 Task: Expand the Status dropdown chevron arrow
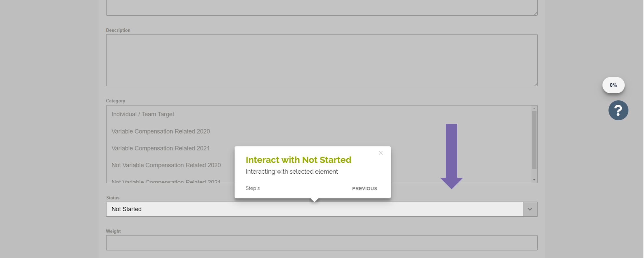[x=530, y=209]
